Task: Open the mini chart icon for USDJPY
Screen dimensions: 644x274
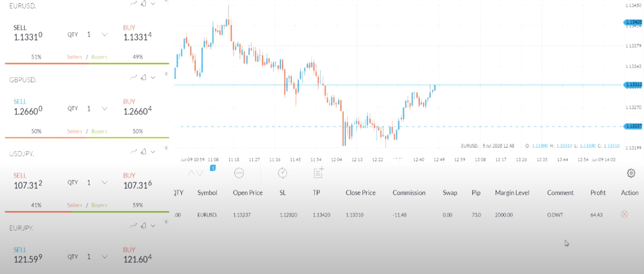Action: [x=134, y=152]
